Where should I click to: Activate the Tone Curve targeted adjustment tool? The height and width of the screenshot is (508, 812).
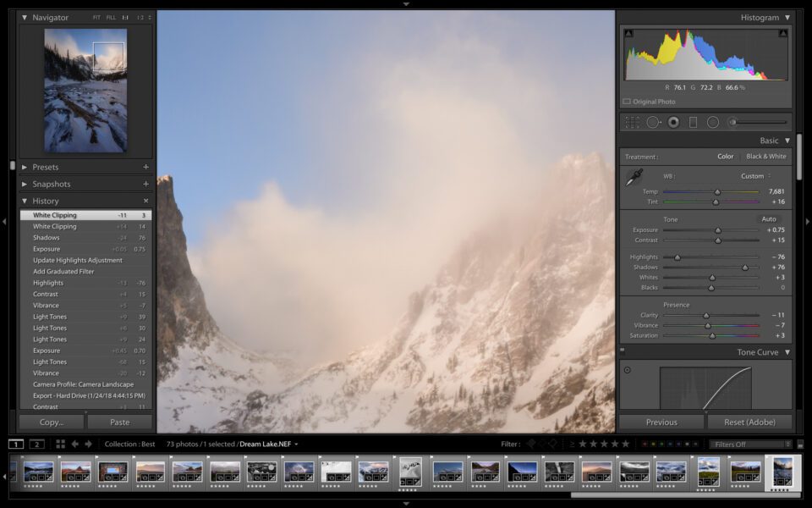coord(627,370)
